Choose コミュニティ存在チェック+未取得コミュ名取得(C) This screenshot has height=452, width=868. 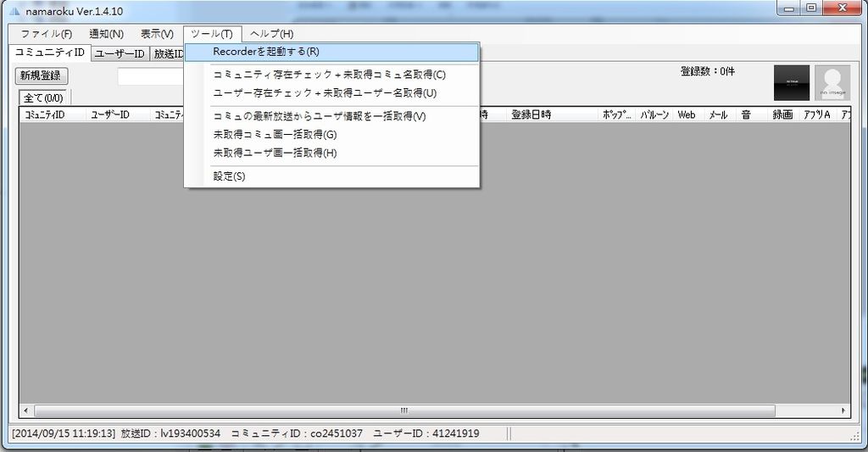(x=331, y=75)
